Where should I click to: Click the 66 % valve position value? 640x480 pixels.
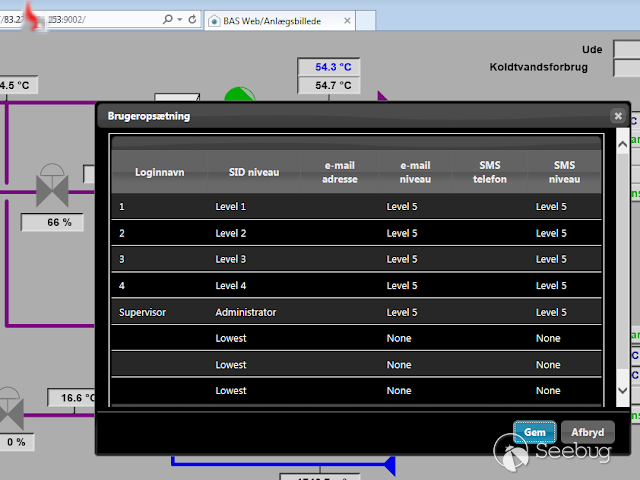52,222
